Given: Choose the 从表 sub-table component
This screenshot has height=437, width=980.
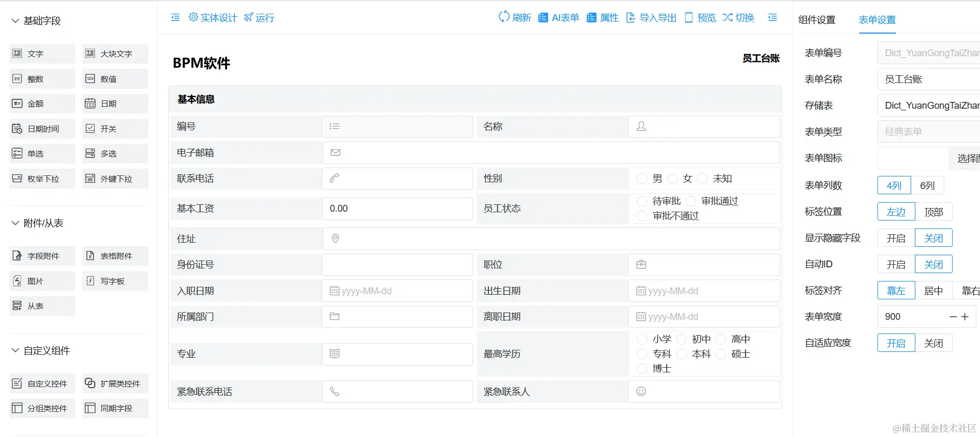Looking at the screenshot, I should coord(42,306).
